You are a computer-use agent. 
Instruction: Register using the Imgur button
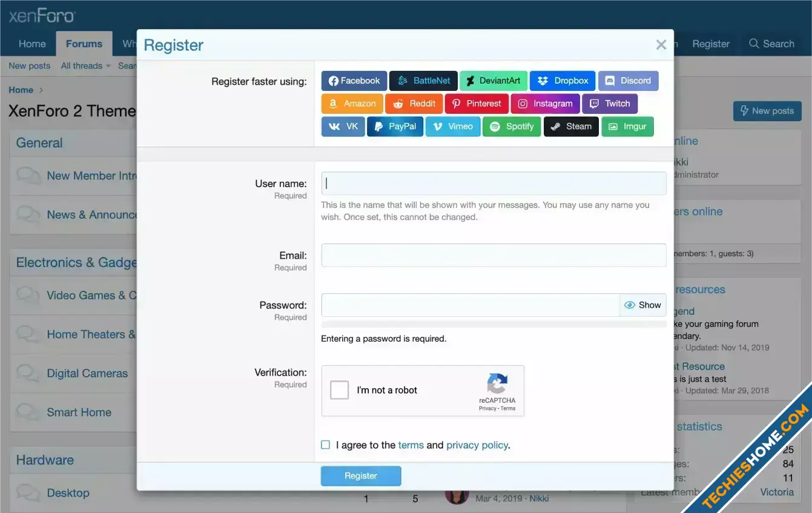point(627,127)
